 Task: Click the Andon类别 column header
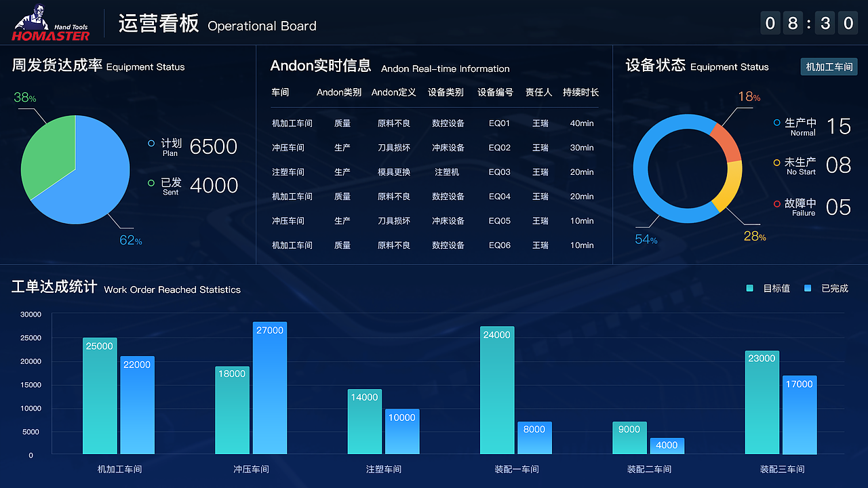point(339,92)
